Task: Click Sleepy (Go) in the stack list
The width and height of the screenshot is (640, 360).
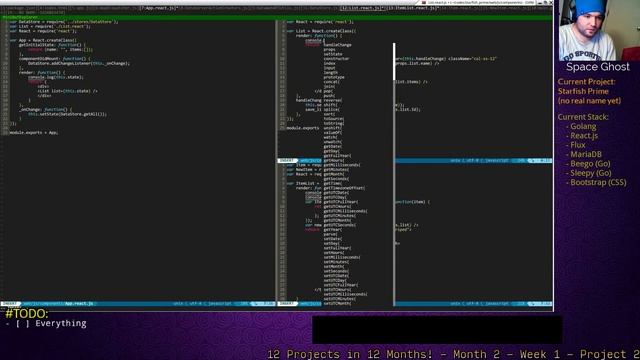Action: click(591, 173)
